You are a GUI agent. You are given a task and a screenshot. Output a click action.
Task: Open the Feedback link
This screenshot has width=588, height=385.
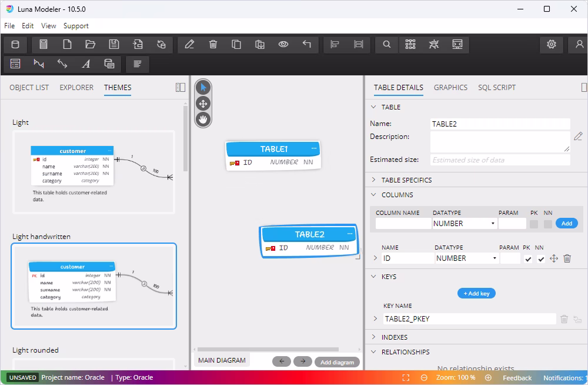click(517, 378)
